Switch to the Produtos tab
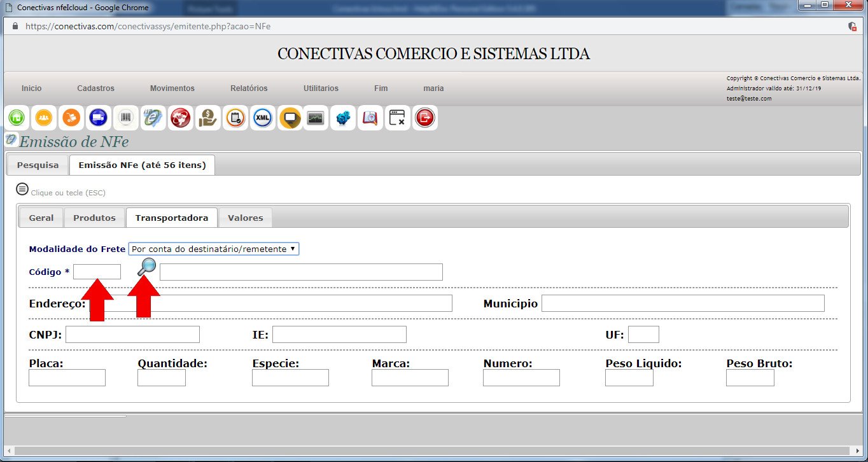Viewport: 868px width, 462px height. tap(94, 218)
